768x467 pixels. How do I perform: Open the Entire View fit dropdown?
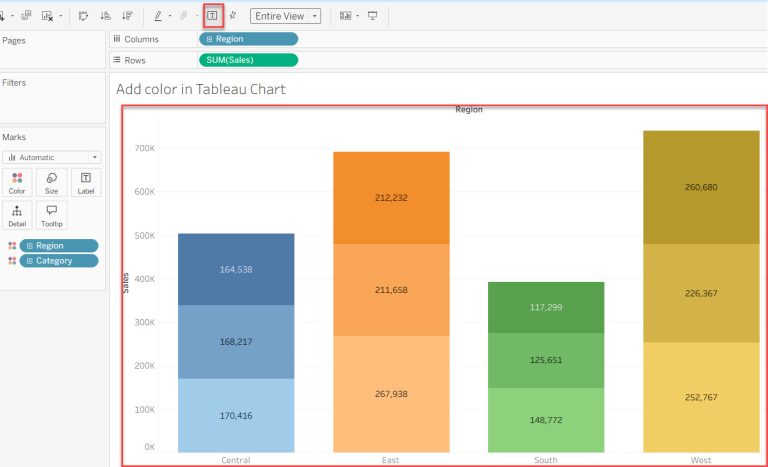coord(286,16)
